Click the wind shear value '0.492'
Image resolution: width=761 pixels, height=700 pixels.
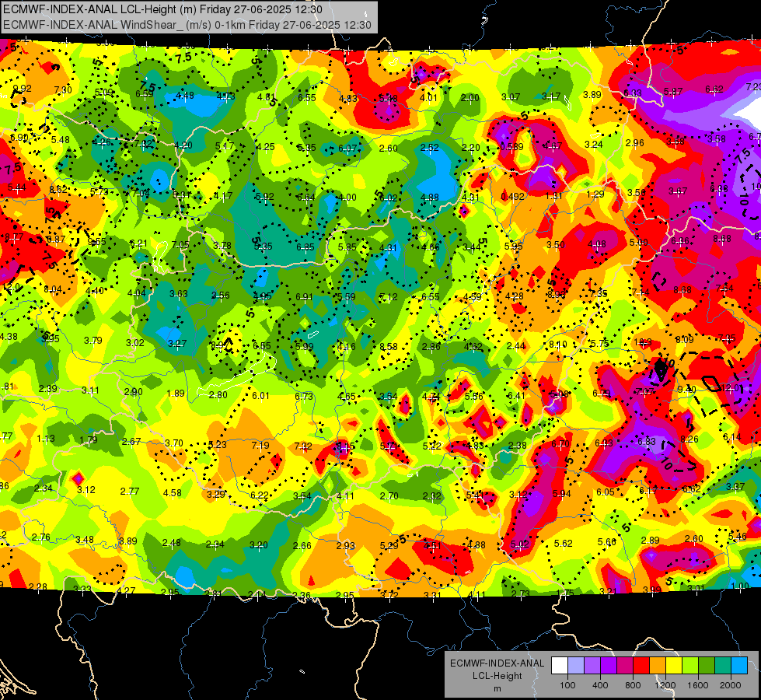(x=512, y=196)
